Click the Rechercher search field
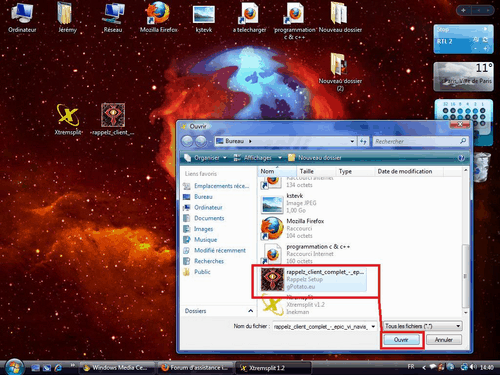This screenshot has width=500, height=375. (x=417, y=141)
